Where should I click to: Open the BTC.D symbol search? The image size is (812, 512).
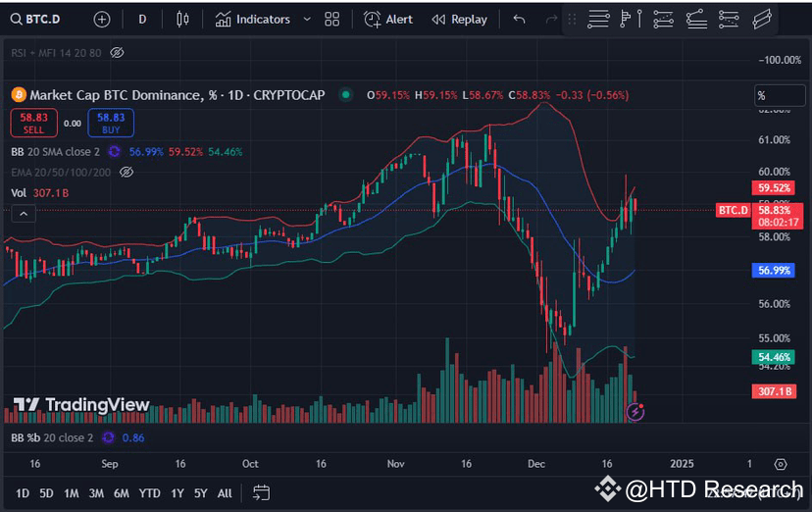pyautogui.click(x=35, y=20)
